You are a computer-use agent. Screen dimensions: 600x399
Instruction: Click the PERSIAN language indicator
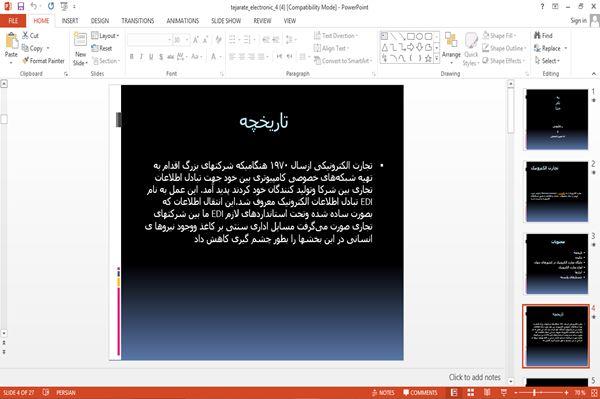coord(66,392)
